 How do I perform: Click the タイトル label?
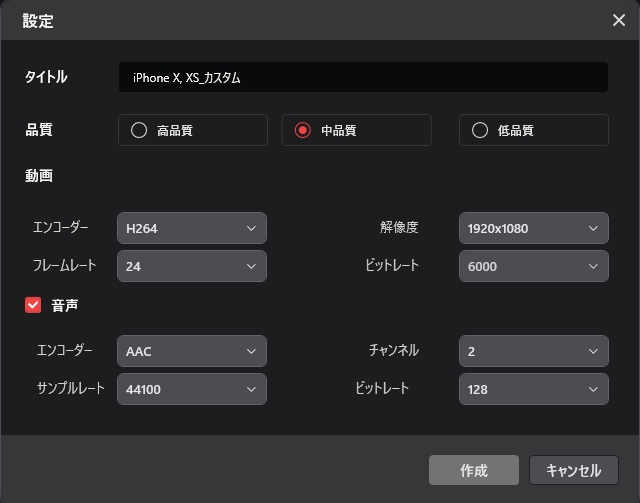pos(46,77)
